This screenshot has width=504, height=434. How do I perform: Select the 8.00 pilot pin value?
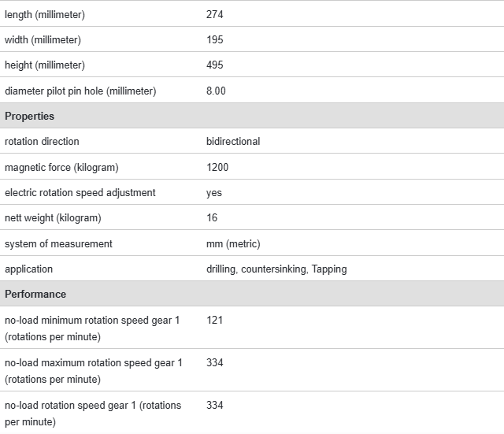pos(216,91)
